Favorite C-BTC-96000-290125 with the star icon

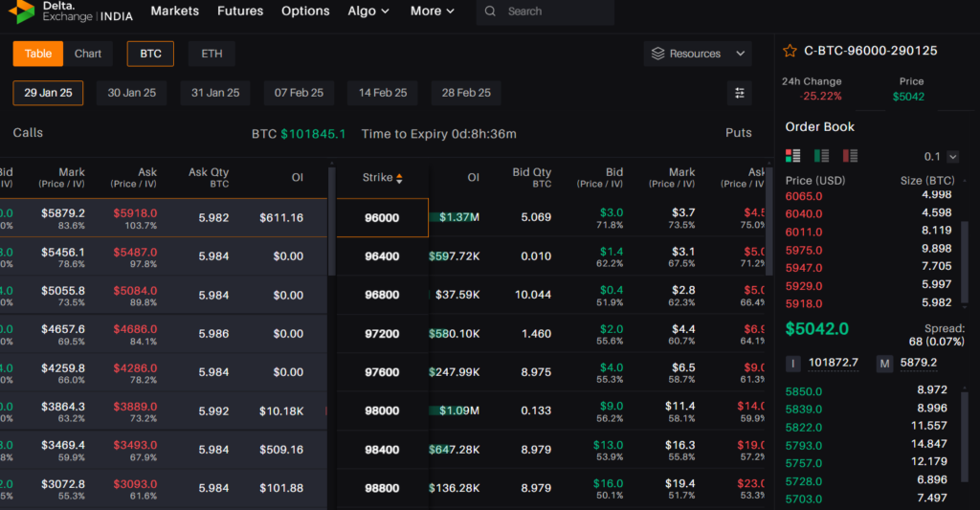point(790,51)
